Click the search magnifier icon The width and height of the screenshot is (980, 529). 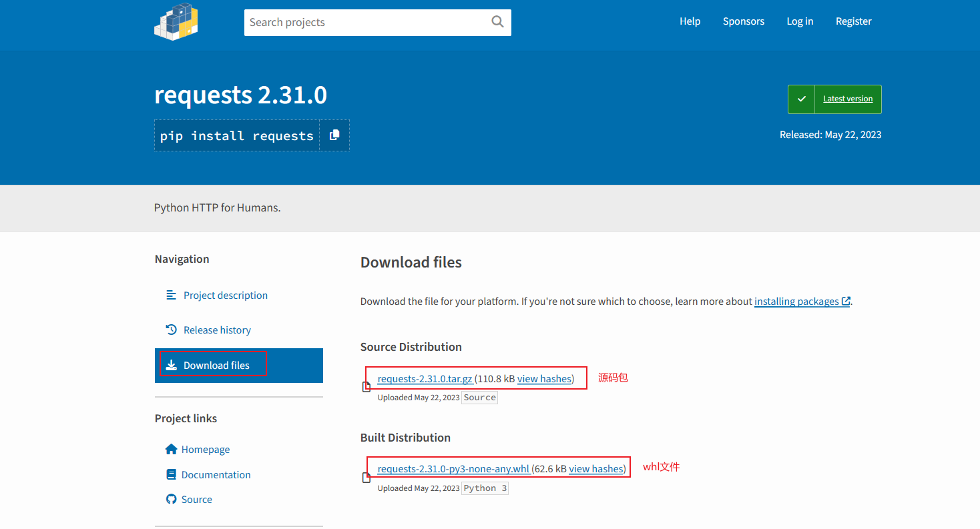[x=497, y=21]
